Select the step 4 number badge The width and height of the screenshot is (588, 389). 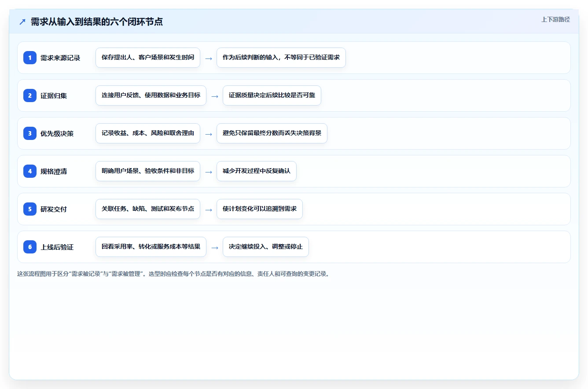[x=30, y=171]
